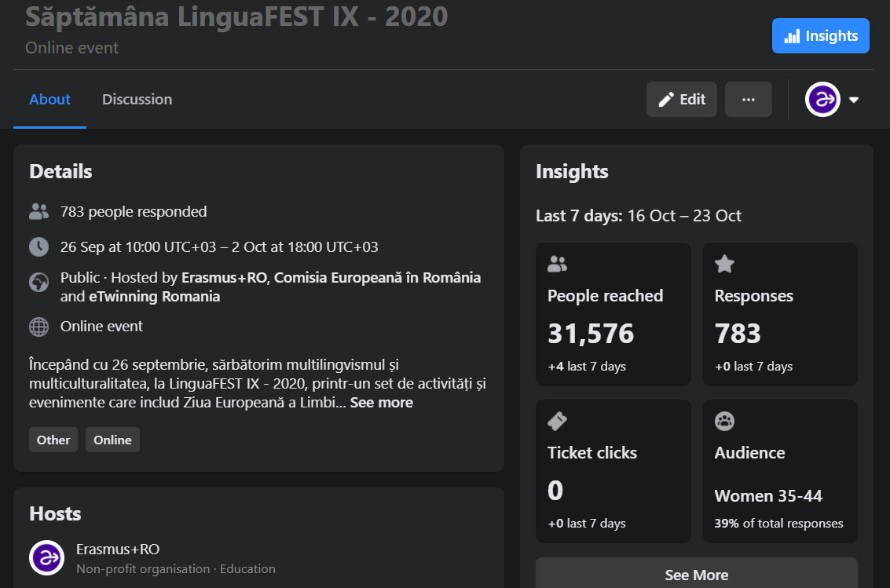Click the clock icon next to event date
This screenshot has width=890, height=588.
tap(38, 247)
